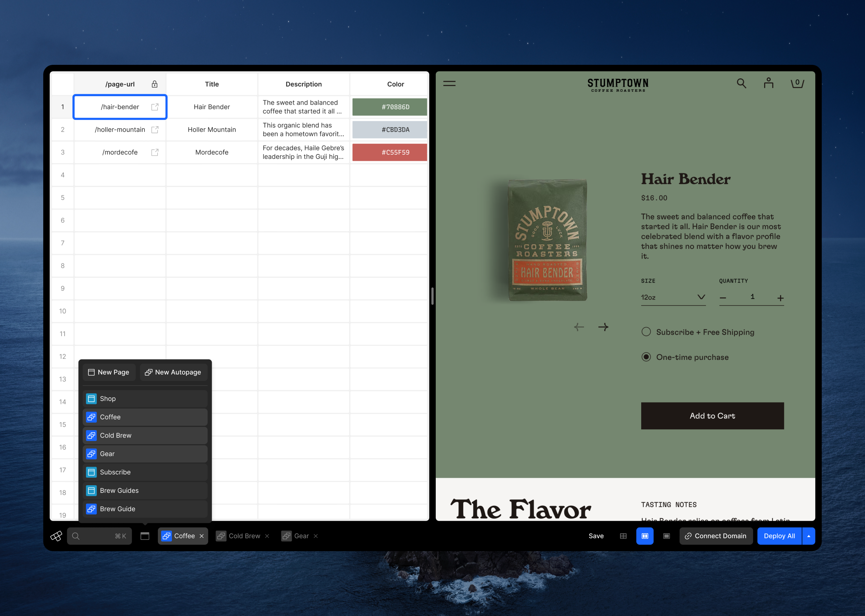The width and height of the screenshot is (865, 616).
Task: Click the Stumptown Coffee Roasters logo
Action: coord(618,85)
